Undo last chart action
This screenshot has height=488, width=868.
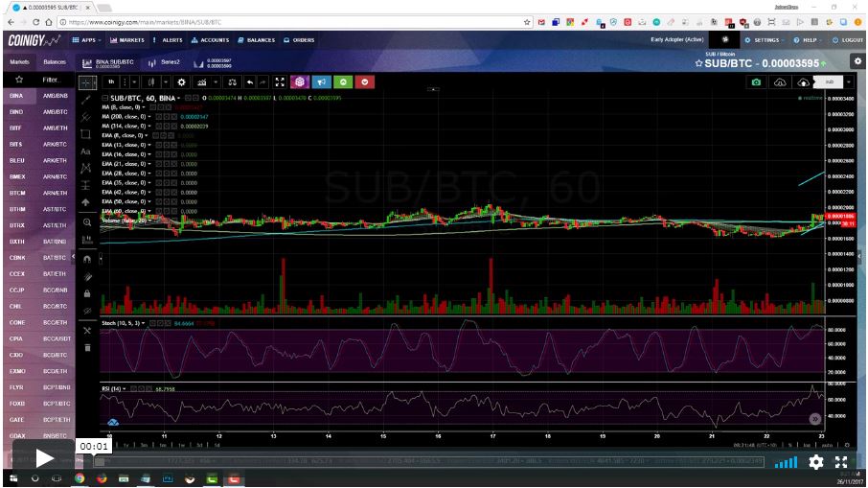pyautogui.click(x=250, y=82)
